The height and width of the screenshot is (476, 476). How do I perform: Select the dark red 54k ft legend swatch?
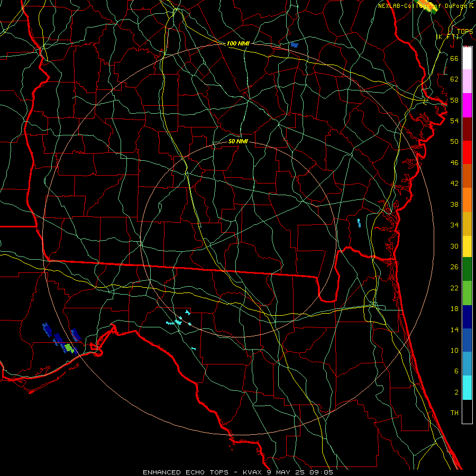pyautogui.click(x=467, y=130)
